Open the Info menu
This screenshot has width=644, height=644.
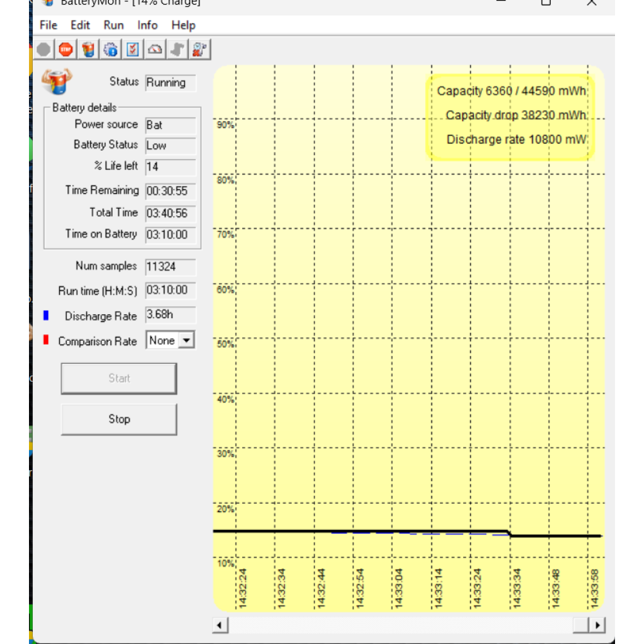click(x=147, y=25)
